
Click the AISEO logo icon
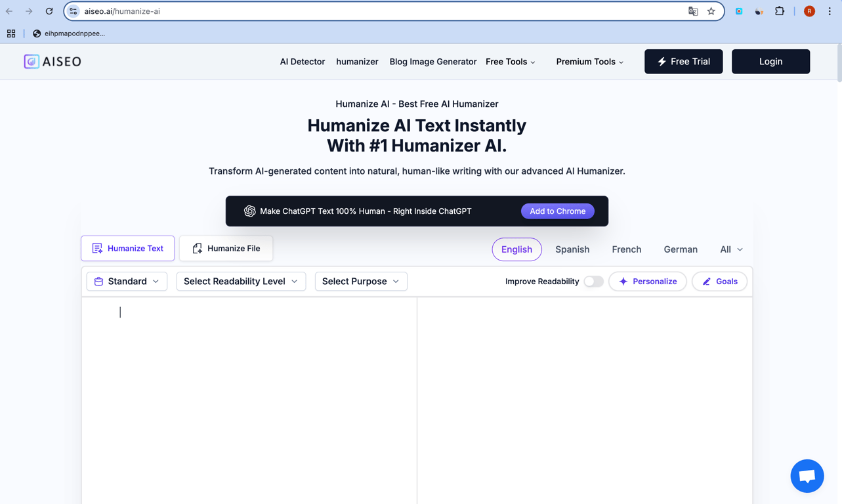pos(31,61)
